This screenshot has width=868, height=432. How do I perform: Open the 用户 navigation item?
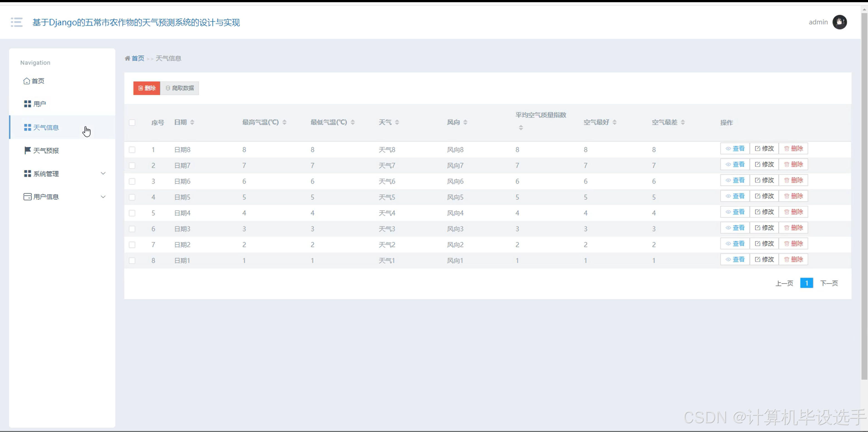pyautogui.click(x=40, y=104)
